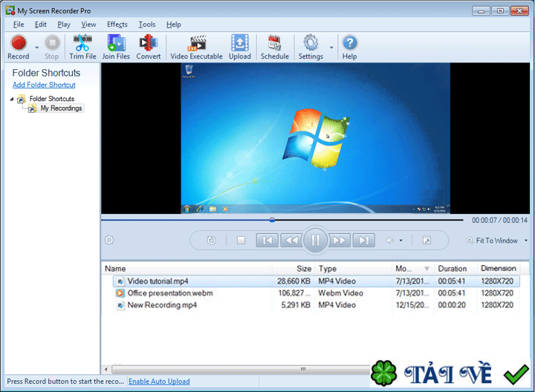Sort files by the Size column
Screen dimensions: 535x392
point(294,269)
